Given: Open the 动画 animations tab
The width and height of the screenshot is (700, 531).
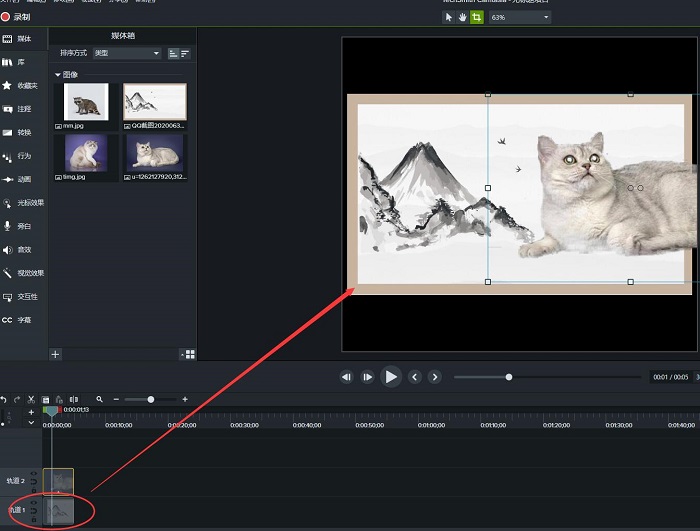Looking at the screenshot, I should coord(17,179).
